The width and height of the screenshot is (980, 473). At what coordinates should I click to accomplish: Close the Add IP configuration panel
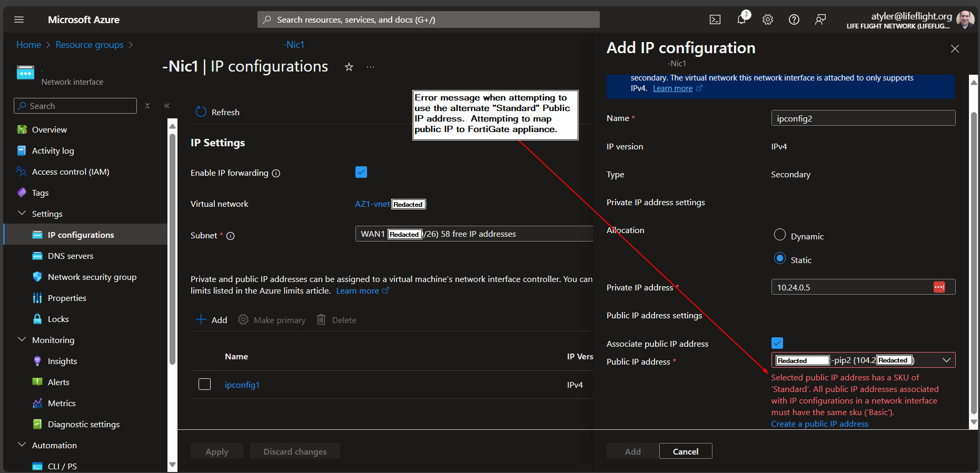click(955, 48)
